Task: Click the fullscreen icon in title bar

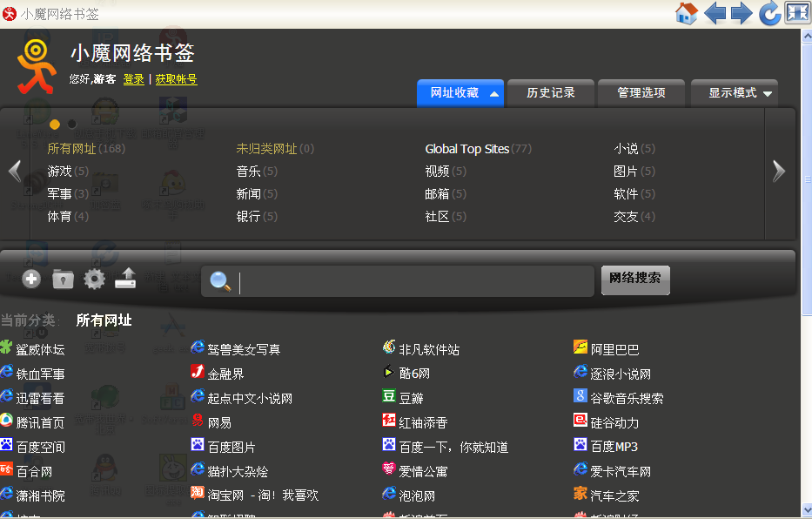Action: tap(796, 13)
